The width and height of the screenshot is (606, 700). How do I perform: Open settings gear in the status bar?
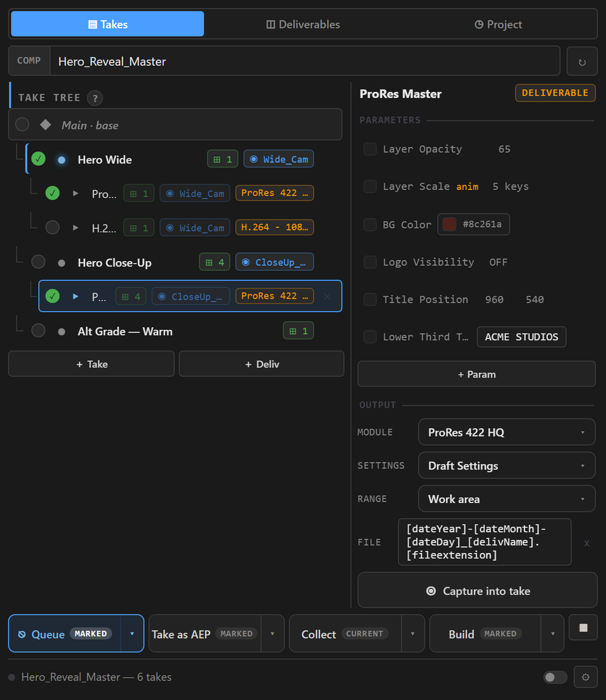[585, 676]
